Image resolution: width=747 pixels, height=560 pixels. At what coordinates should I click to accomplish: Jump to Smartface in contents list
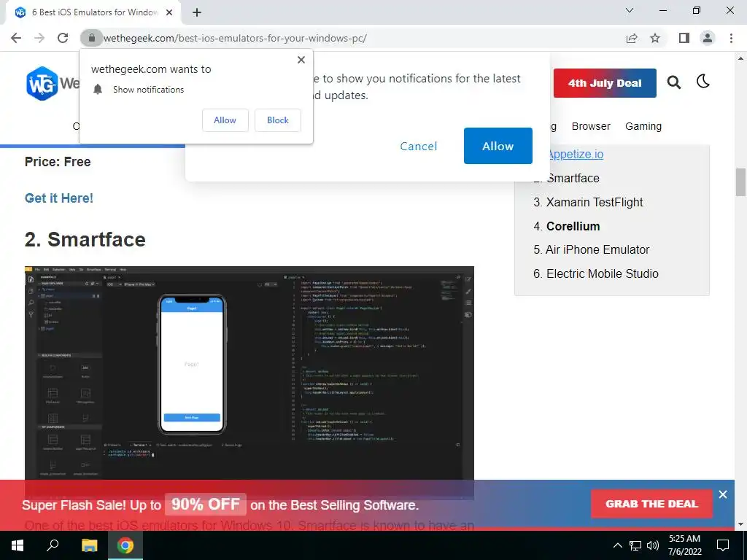573,178
